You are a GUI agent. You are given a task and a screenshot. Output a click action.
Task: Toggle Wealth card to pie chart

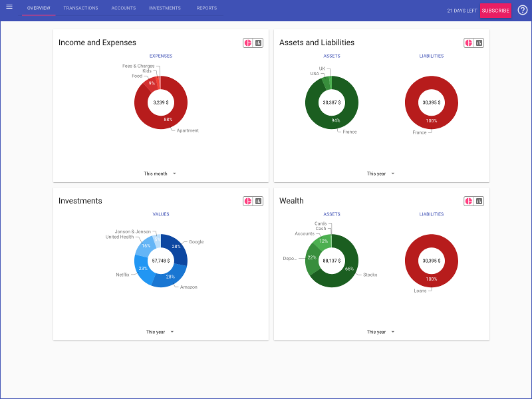[469, 201]
